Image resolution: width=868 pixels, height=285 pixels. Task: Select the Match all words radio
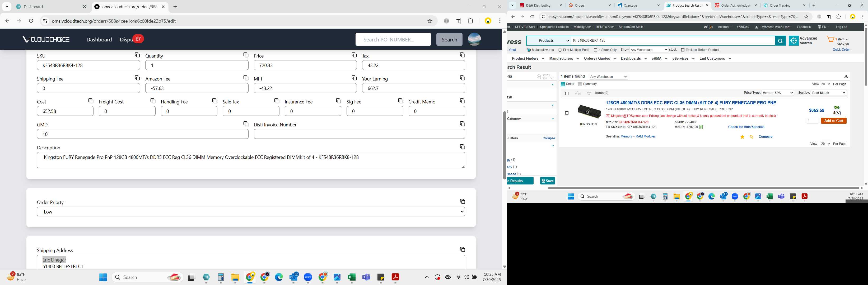529,50
